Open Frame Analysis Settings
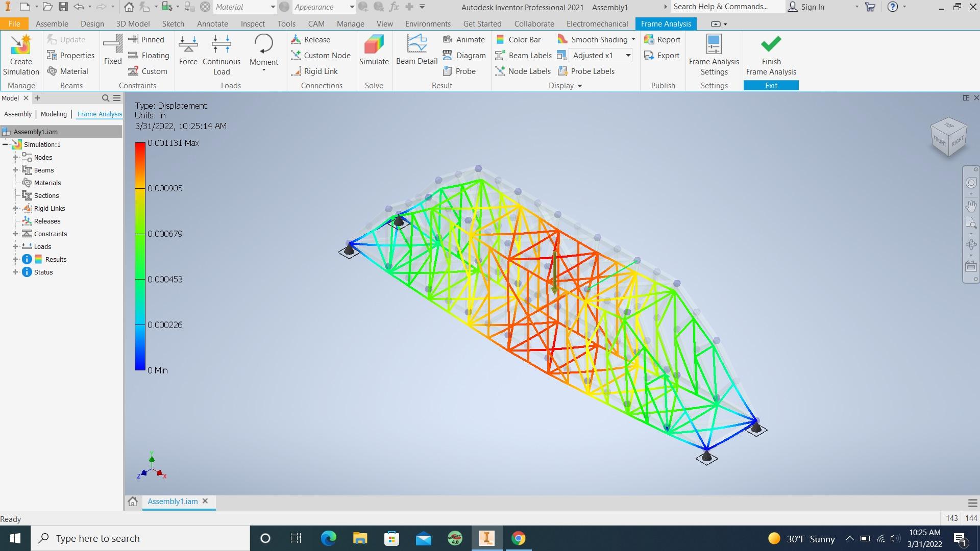 (714, 55)
